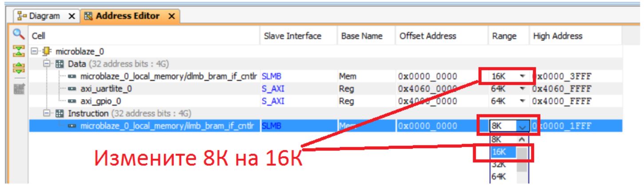Screen dimensions: 644x188
Task: Click Offset Address cell of axi_uartlite_0
Action: 427,89
